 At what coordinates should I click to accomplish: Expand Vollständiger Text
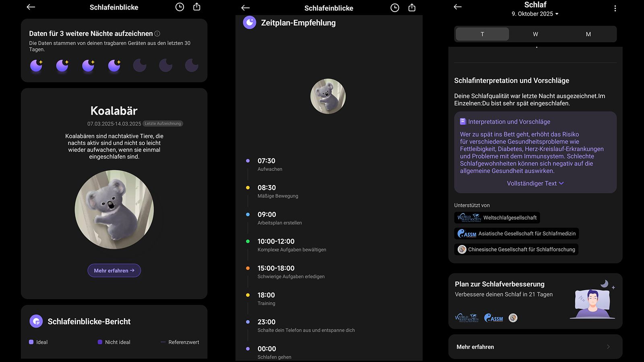coord(535,183)
